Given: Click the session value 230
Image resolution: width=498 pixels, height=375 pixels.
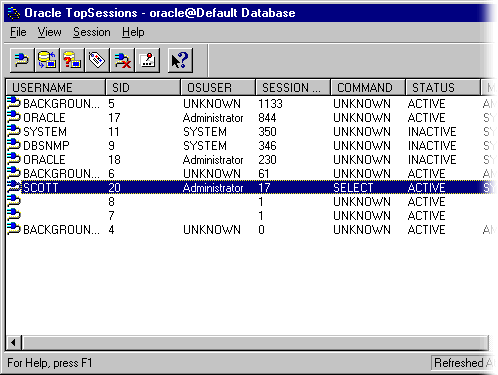Looking at the screenshot, I should tap(267, 160).
